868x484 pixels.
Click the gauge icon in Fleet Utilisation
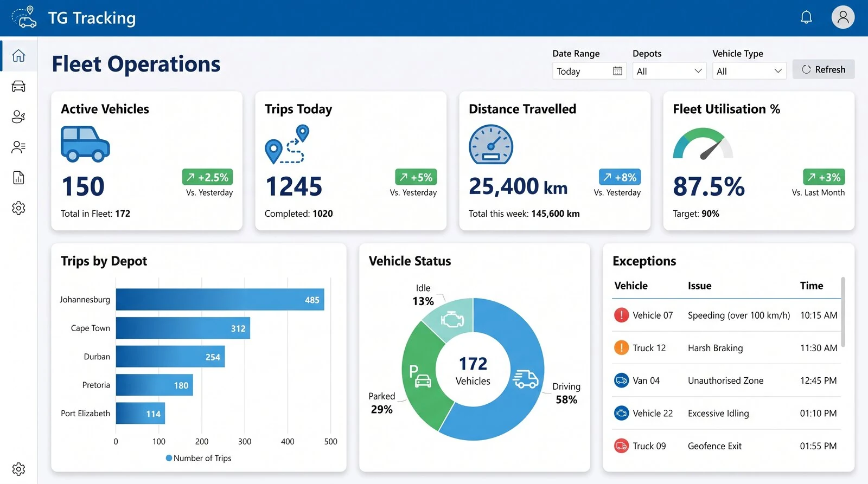[703, 144]
